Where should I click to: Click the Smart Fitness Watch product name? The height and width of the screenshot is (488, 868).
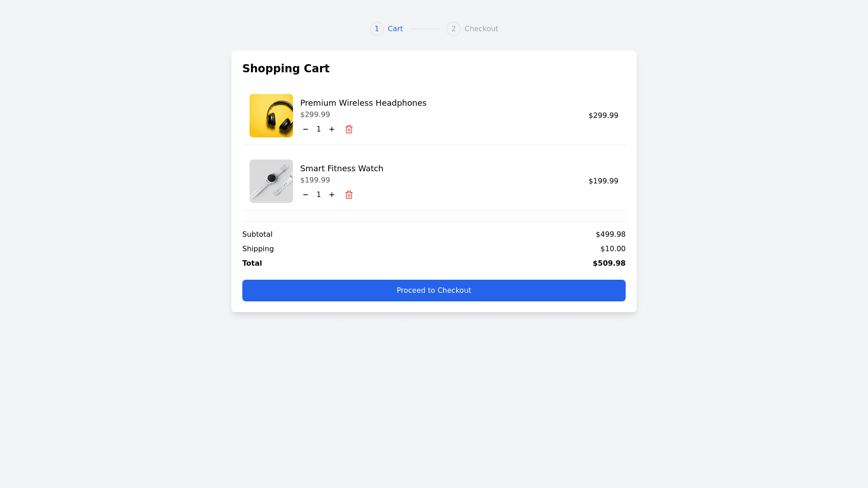(x=342, y=169)
